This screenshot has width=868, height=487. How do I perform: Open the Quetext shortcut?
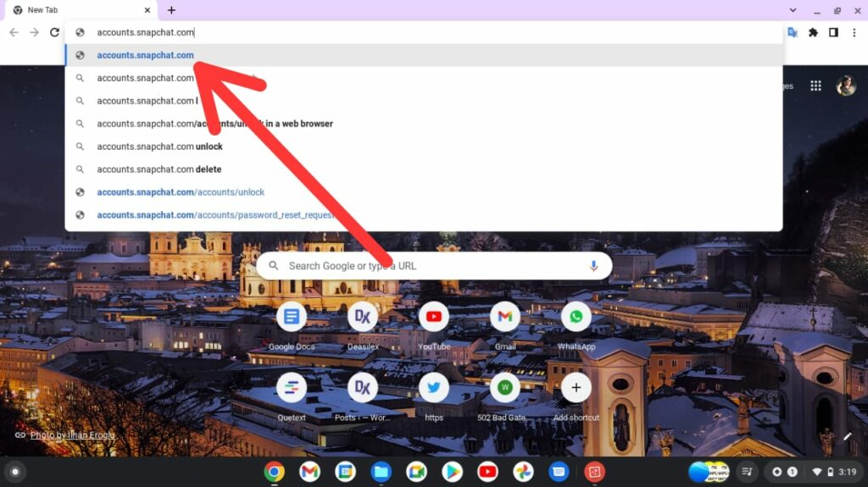[292, 397]
